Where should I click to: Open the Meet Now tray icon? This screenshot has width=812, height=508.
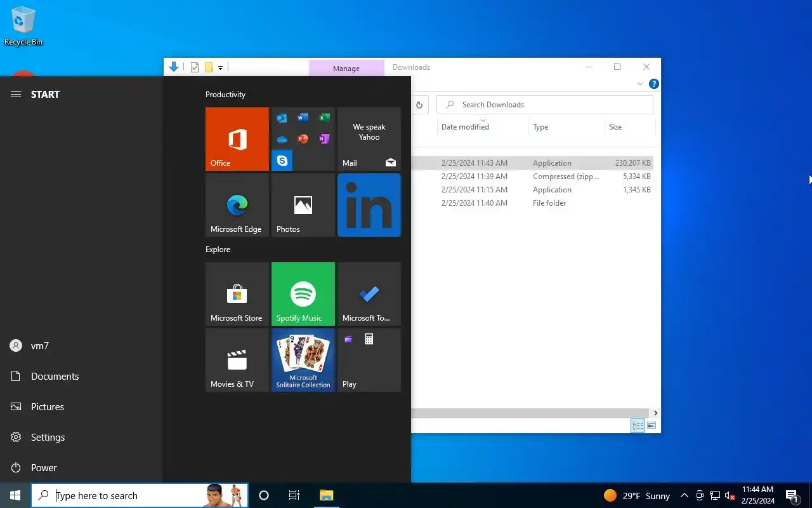(700, 496)
